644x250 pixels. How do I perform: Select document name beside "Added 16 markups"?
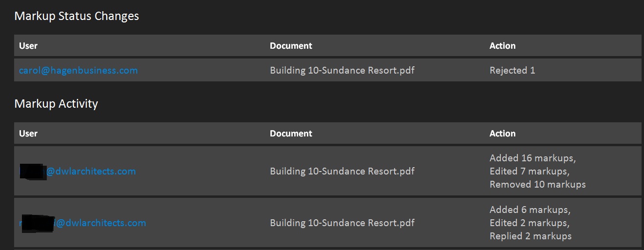(x=342, y=172)
